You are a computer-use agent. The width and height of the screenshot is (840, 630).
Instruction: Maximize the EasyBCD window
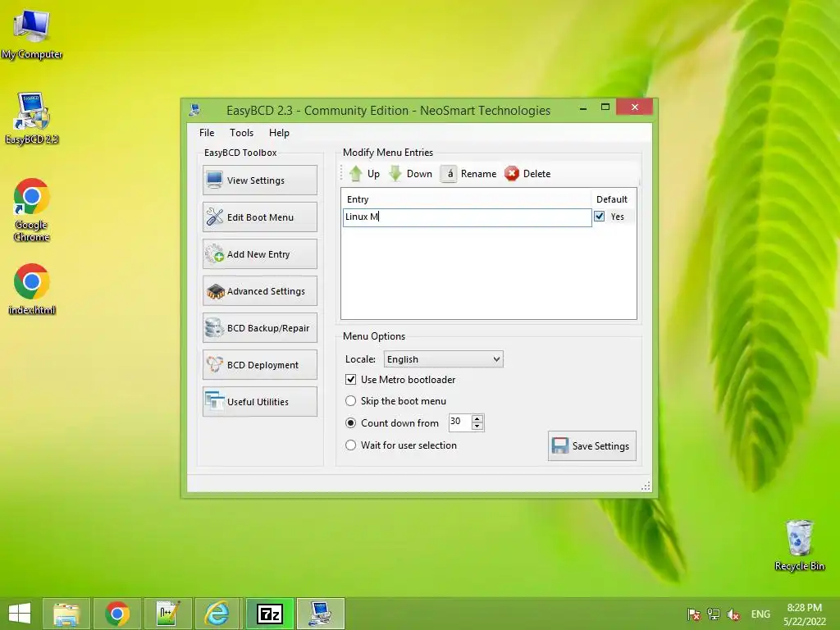point(605,107)
